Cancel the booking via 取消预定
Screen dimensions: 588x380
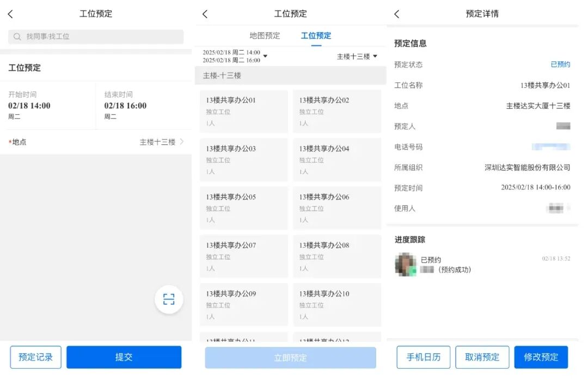point(482,357)
